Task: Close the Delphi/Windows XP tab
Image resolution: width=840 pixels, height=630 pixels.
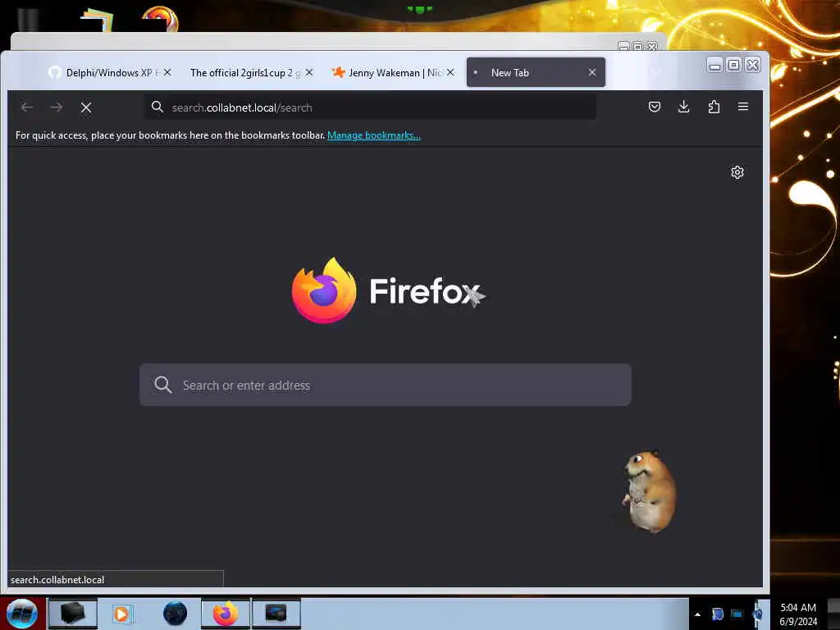Action: (x=167, y=72)
